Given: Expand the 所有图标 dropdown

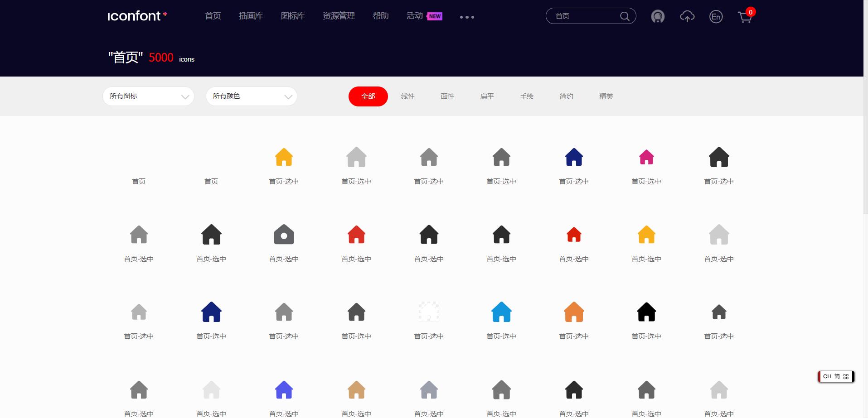Looking at the screenshot, I should (x=148, y=96).
